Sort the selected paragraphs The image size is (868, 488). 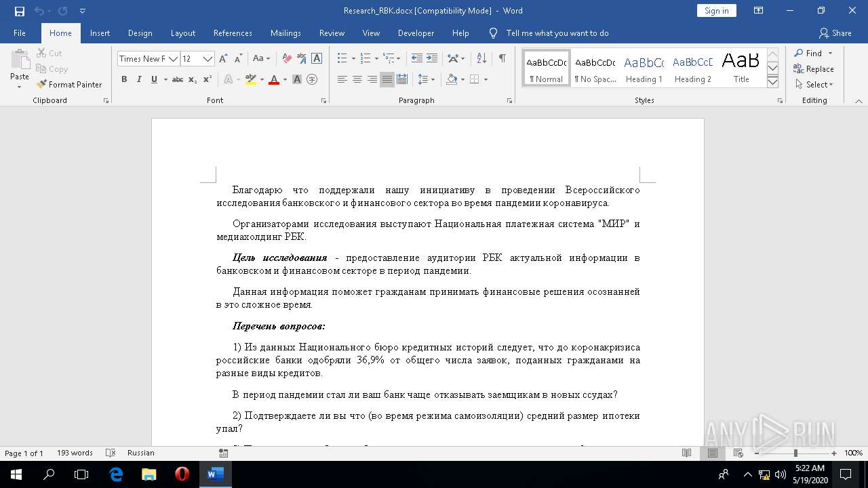(x=481, y=59)
